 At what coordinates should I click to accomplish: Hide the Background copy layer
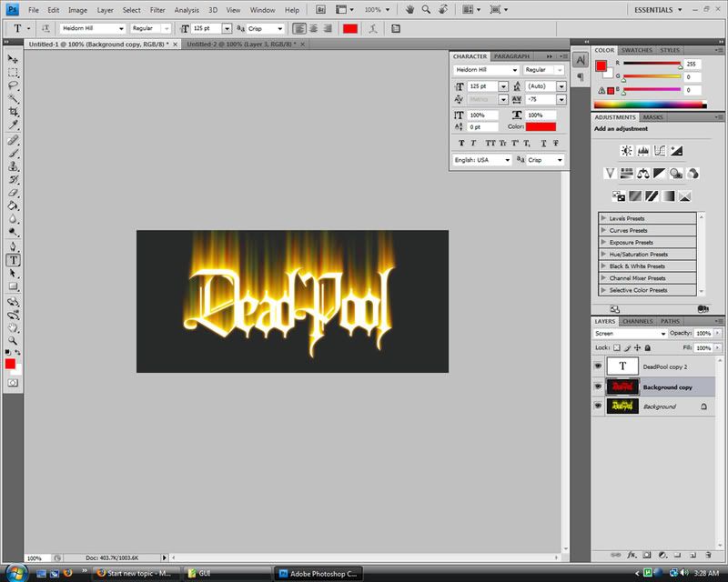pos(598,386)
